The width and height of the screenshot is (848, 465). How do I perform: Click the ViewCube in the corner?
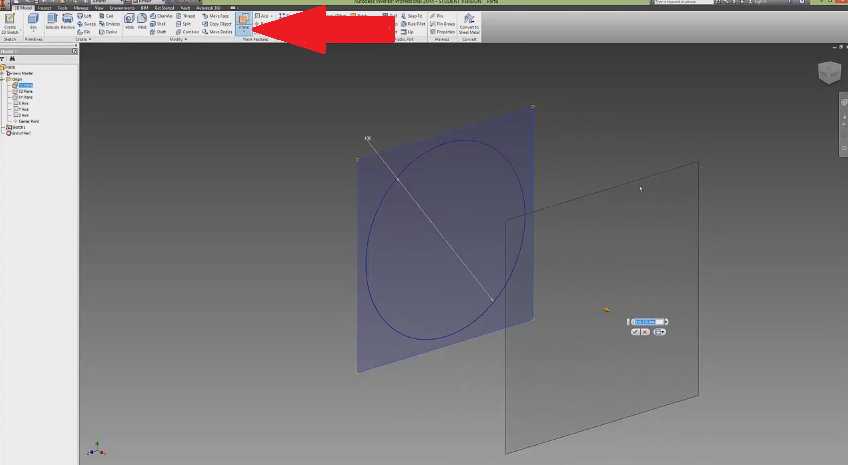(x=829, y=72)
